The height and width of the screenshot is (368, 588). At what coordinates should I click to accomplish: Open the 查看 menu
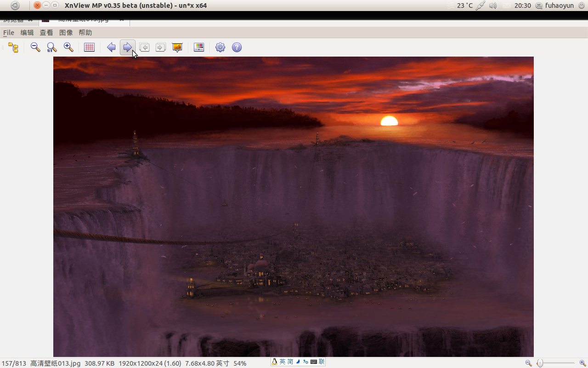46,33
